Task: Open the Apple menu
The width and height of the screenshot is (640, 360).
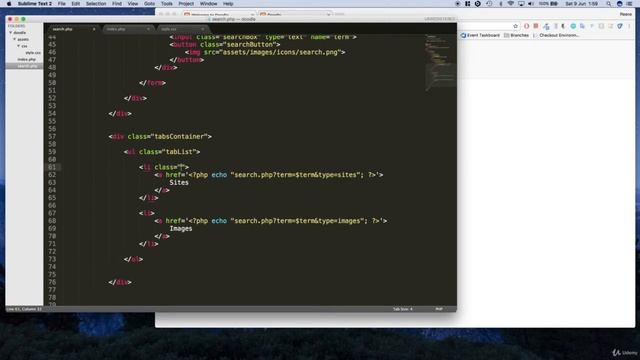Action: (9, 4)
